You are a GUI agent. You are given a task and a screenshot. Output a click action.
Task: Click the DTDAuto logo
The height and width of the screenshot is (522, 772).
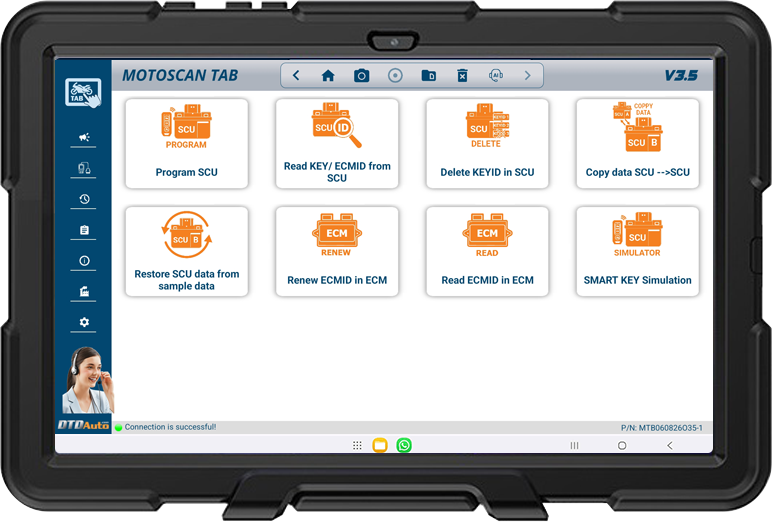click(x=83, y=425)
